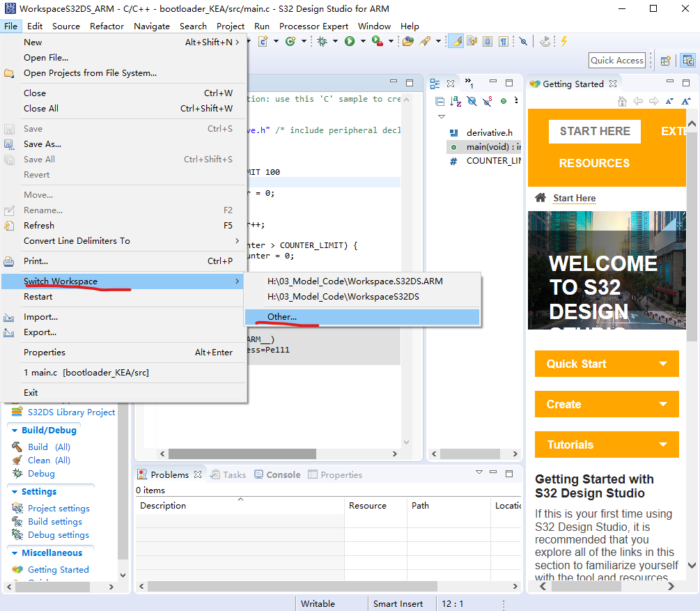The height and width of the screenshot is (611, 700).
Task: Switch to the C/C++ perspective icon
Action: pyautogui.click(x=688, y=61)
